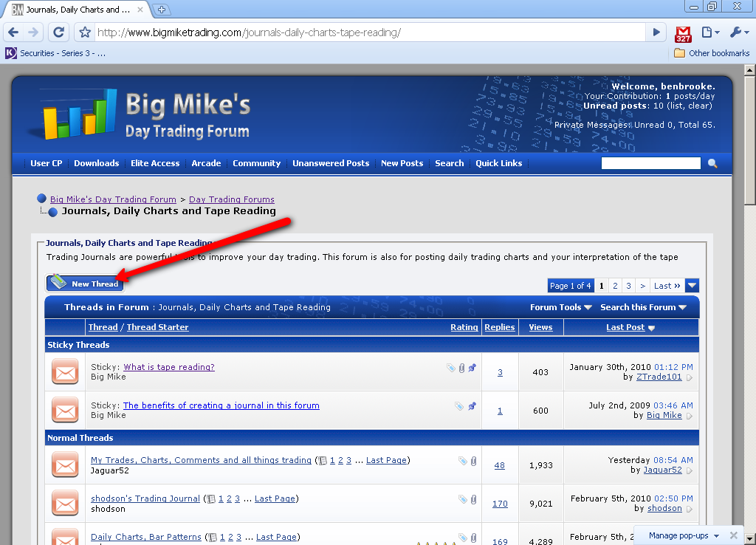This screenshot has width=756, height=545.
Task: Open the Community menu
Action: pos(256,163)
